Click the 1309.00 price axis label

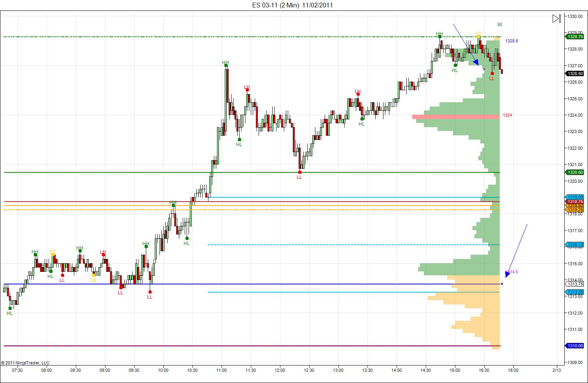(575, 362)
